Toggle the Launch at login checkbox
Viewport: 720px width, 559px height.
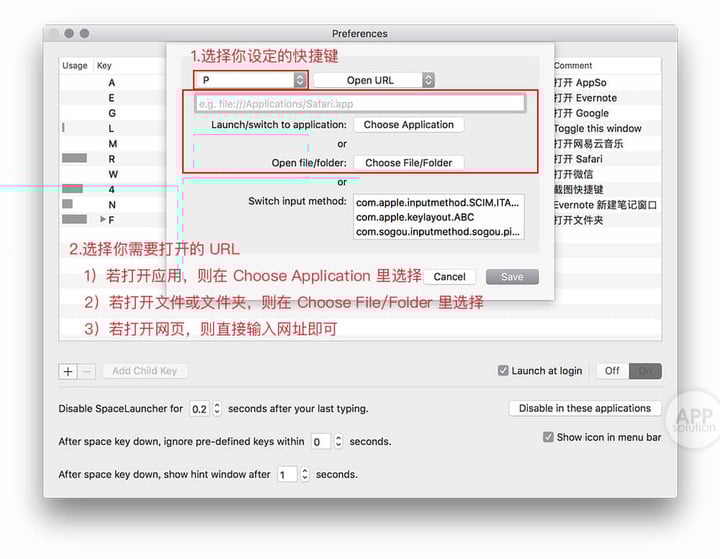pos(504,371)
